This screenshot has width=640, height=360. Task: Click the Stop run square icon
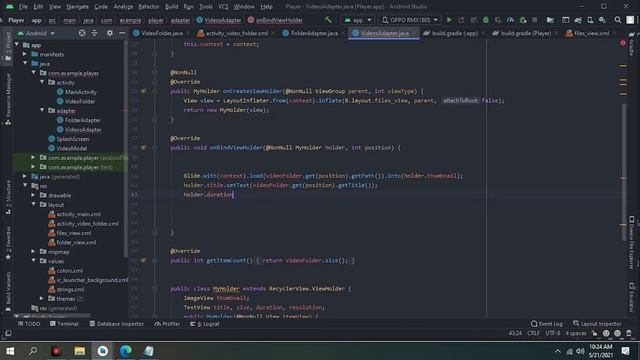[535, 20]
